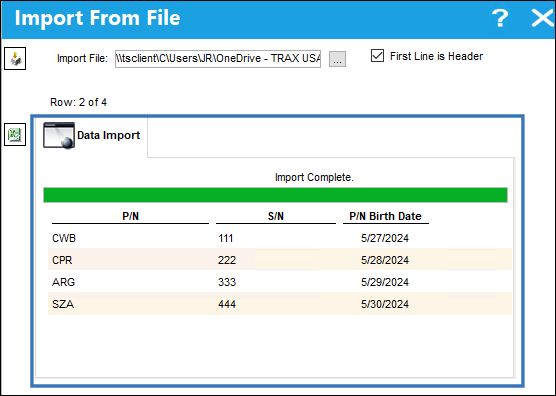The height and width of the screenshot is (396, 556).
Task: Click birth date 5/28/2024
Action: (385, 260)
